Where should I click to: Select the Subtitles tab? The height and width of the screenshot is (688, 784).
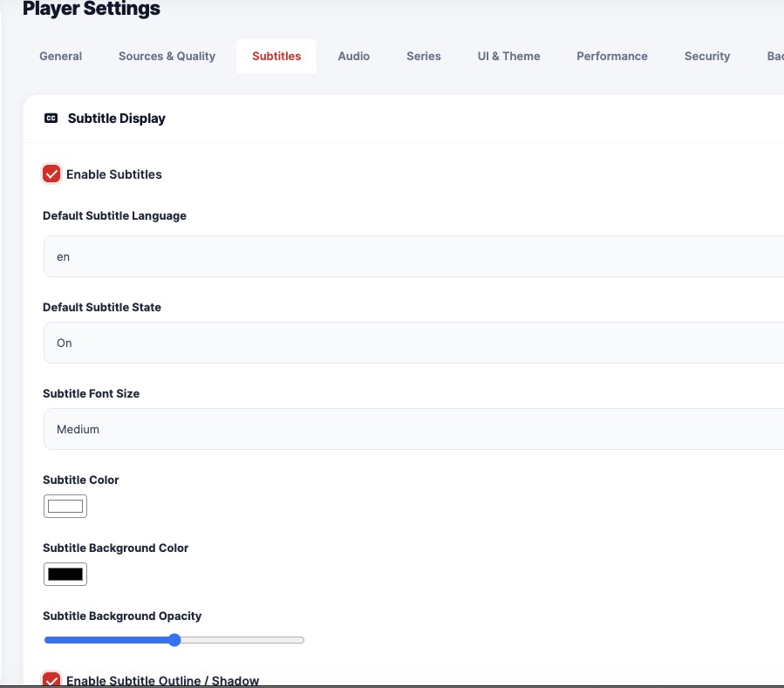click(276, 56)
